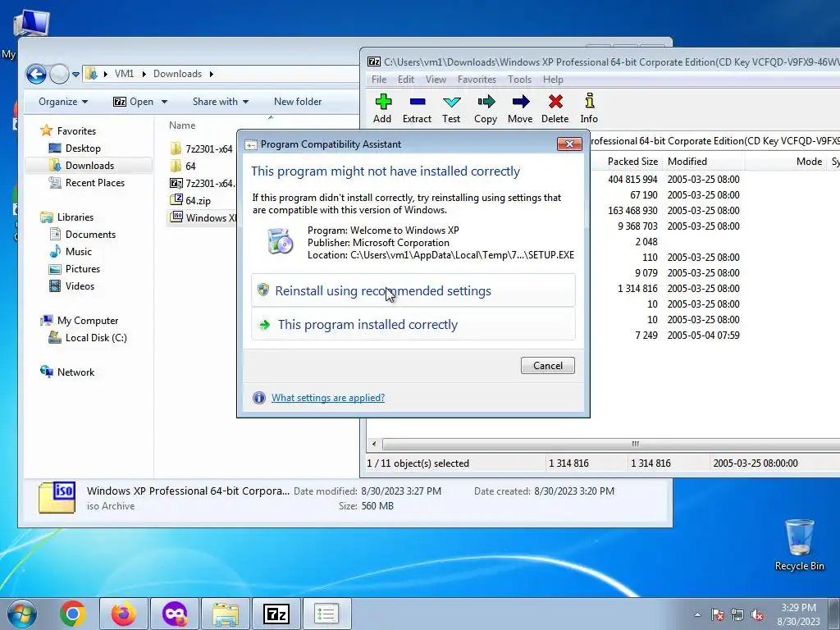Click the 7-Zip horizontal scrollbar
This screenshot has width=840, height=630.
click(x=610, y=444)
